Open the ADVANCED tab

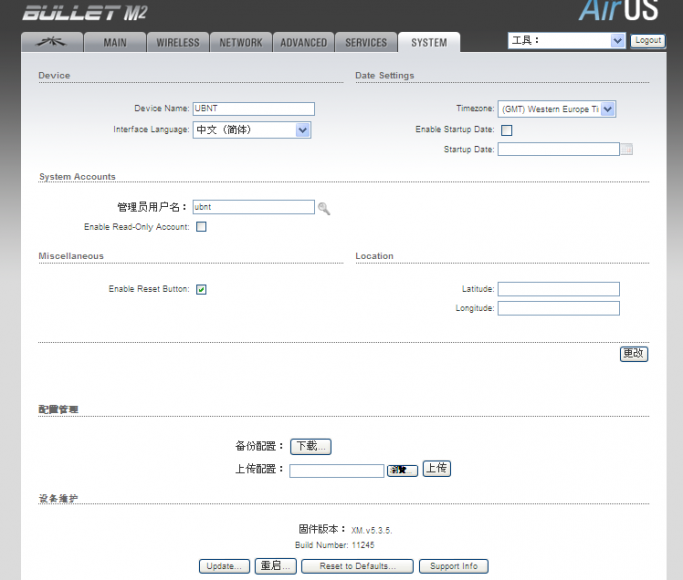tap(303, 42)
